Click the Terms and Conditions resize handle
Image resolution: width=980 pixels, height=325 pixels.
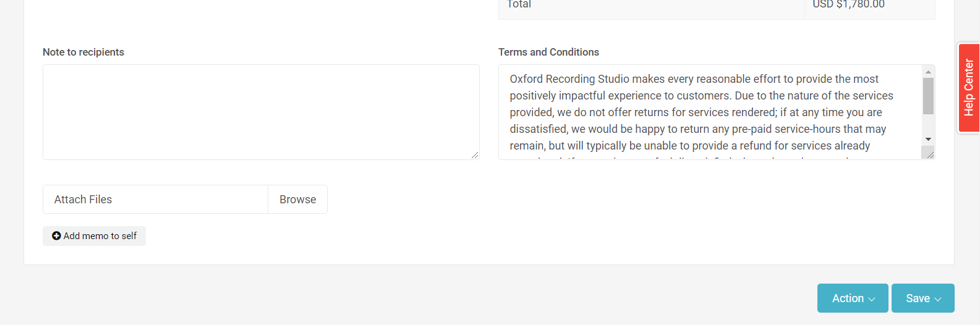click(930, 154)
